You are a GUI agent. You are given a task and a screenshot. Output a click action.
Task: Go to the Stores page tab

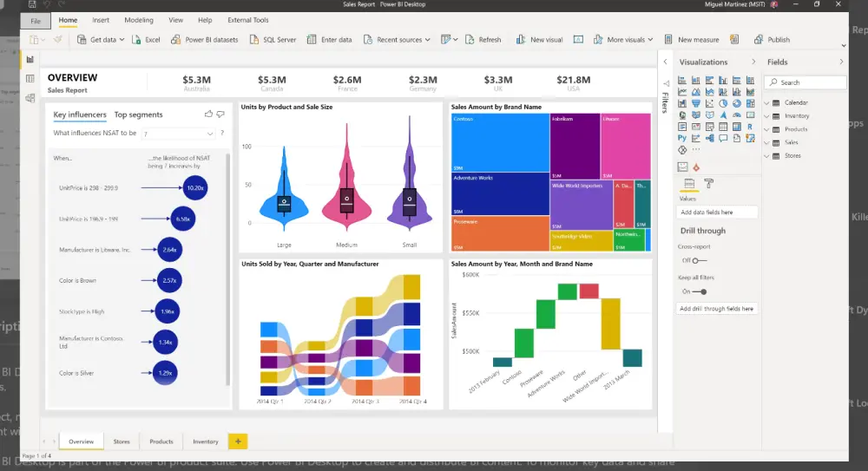(x=122, y=442)
